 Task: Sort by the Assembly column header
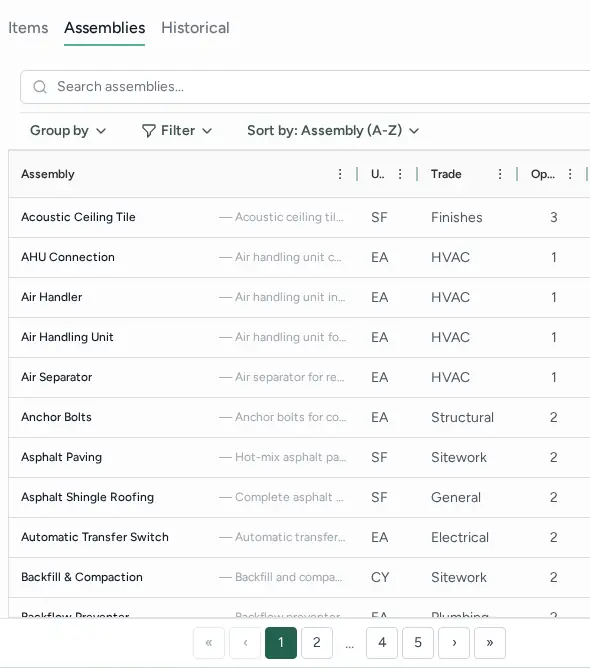(48, 174)
